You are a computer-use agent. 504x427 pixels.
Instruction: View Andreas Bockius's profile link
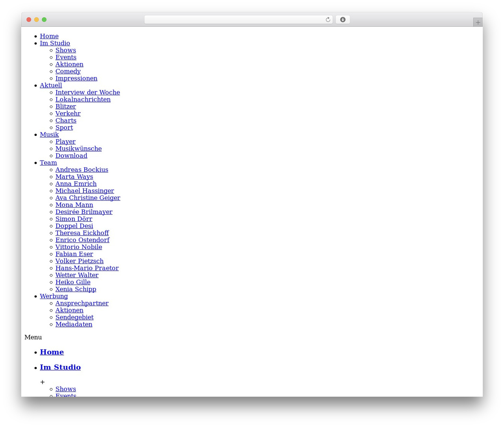[x=82, y=170]
